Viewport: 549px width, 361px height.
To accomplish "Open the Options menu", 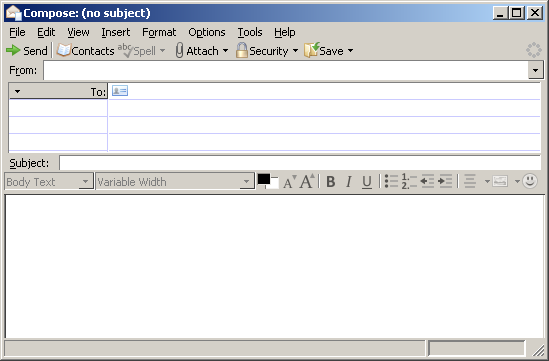I will pyautogui.click(x=207, y=32).
